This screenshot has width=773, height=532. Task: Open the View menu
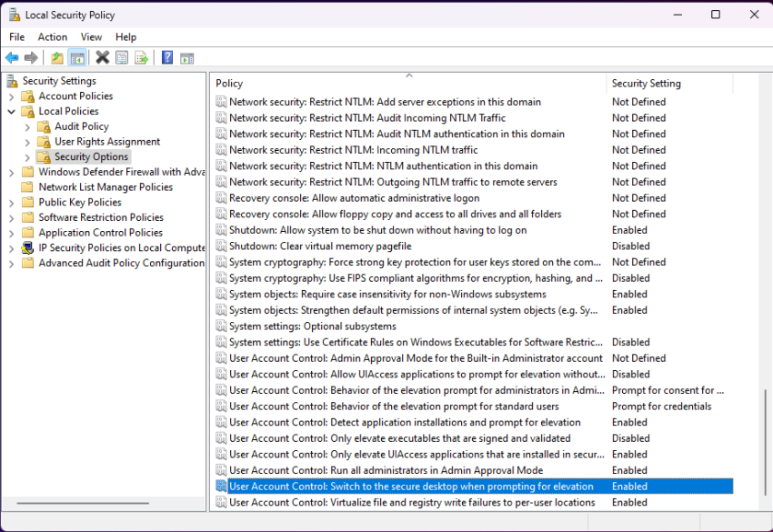click(x=90, y=36)
